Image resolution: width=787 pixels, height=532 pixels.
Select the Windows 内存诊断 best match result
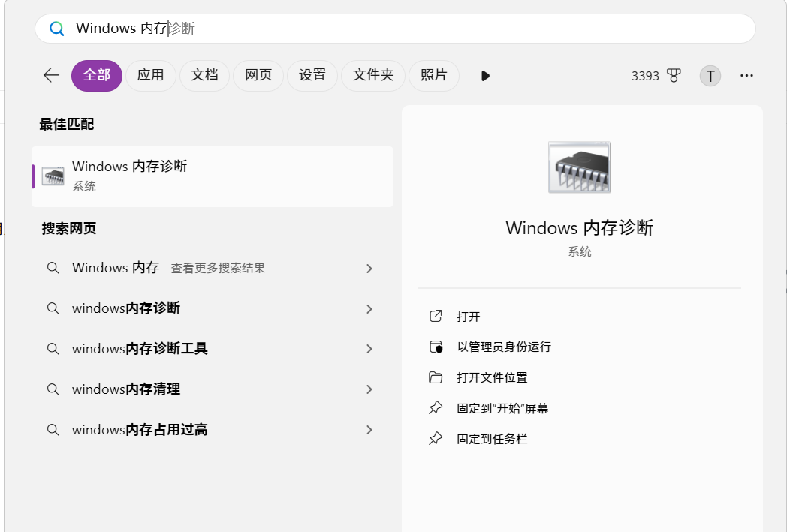tap(212, 176)
